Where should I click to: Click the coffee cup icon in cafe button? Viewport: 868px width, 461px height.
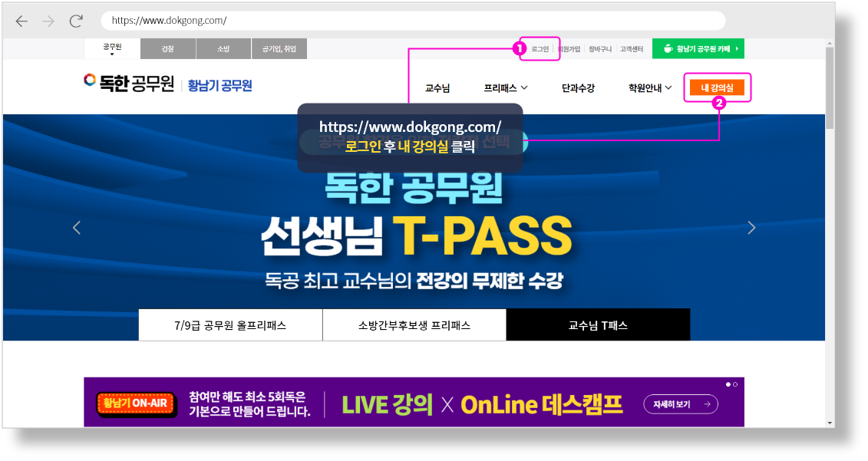click(x=668, y=48)
